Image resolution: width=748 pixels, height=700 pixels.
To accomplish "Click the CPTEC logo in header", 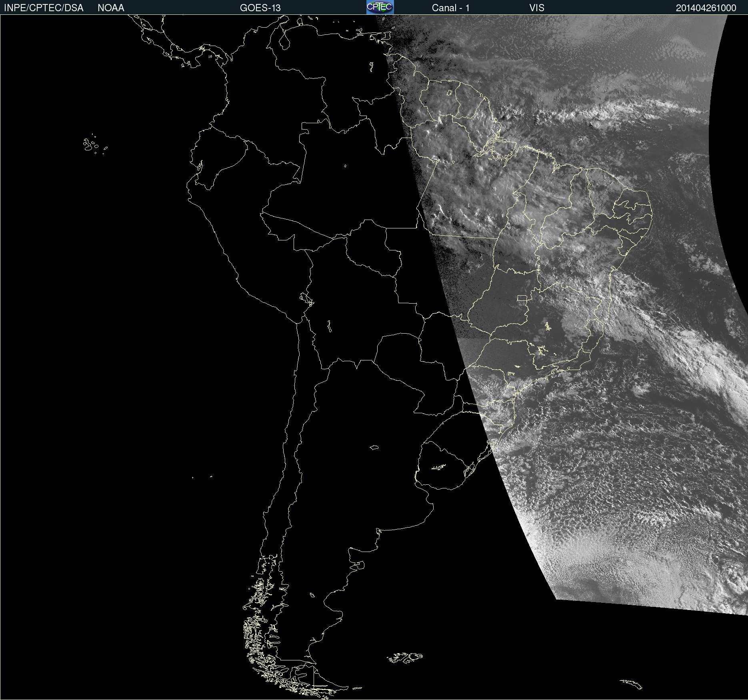I will (x=380, y=7).
